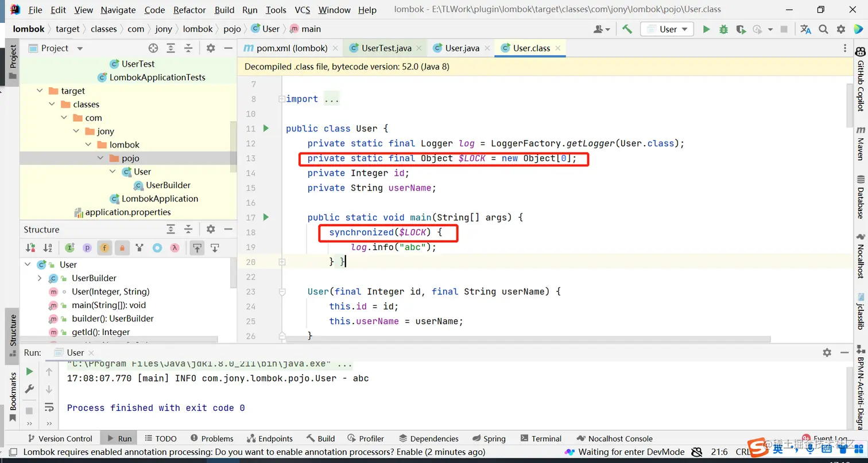This screenshot has height=463, width=868.
Task: Toggle autoscroll to source in Structure
Action: pos(197,248)
